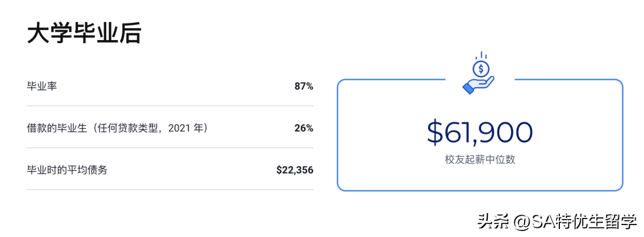Select the 毕业时的平均债务 label
Screen dimensions: 644x237
pyautogui.click(x=67, y=170)
